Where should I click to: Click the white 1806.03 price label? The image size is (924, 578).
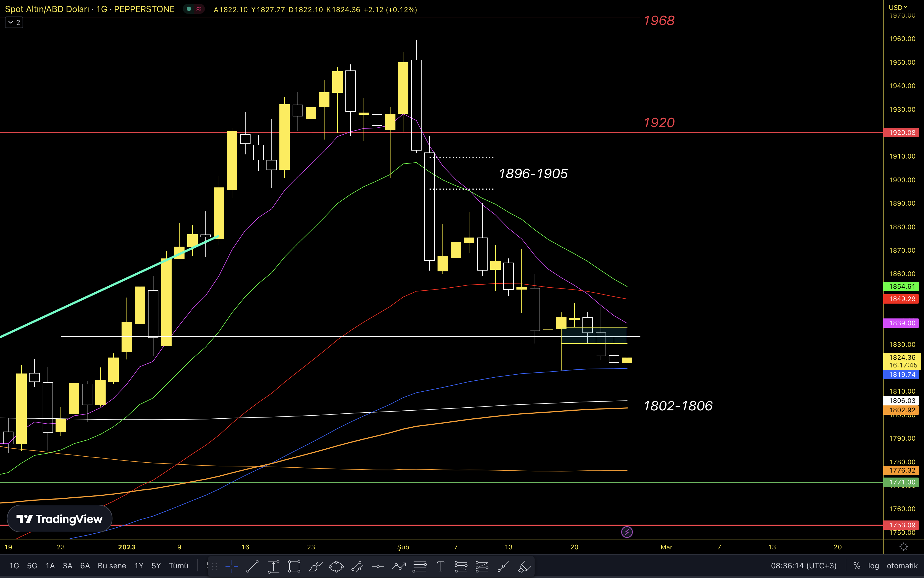pos(902,401)
